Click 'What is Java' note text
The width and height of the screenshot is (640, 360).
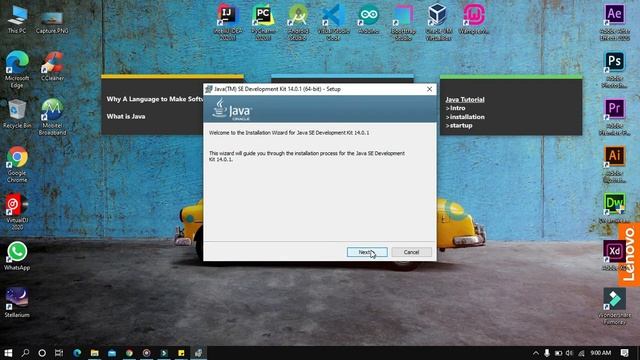click(x=126, y=116)
